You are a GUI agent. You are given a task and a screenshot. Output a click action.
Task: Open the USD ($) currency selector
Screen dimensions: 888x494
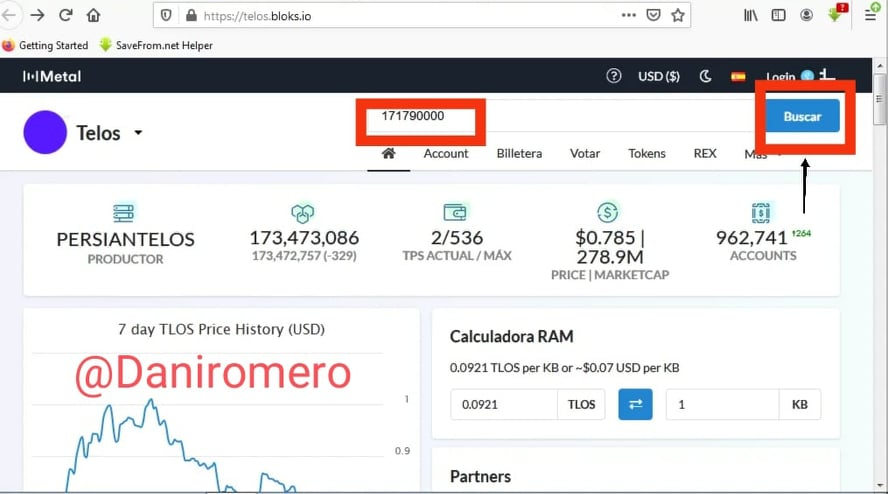[659, 76]
